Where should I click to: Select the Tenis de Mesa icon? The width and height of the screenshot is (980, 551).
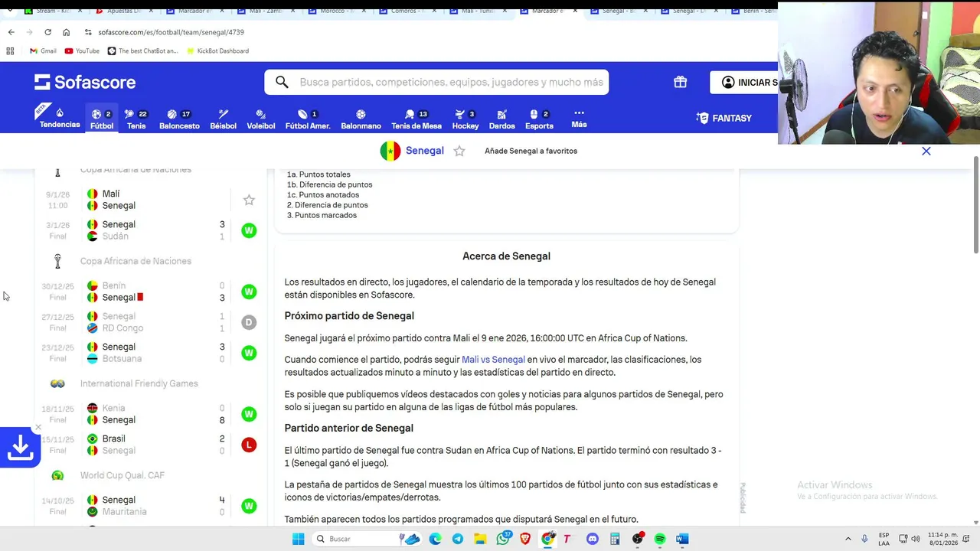(x=416, y=119)
